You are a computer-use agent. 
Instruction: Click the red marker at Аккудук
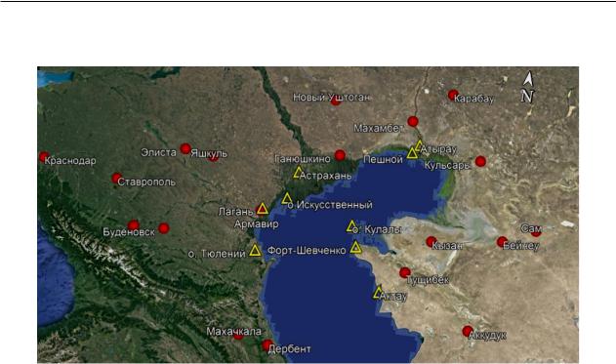point(468,331)
